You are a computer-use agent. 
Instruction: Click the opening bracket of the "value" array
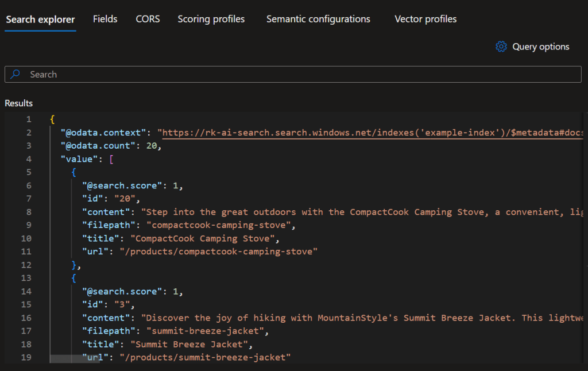(x=111, y=159)
